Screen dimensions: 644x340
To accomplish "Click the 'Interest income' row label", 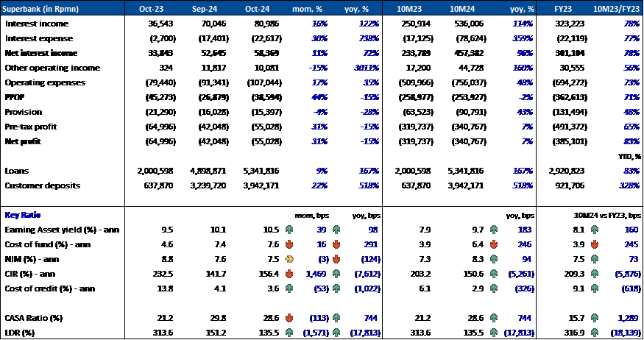I will pos(37,24).
